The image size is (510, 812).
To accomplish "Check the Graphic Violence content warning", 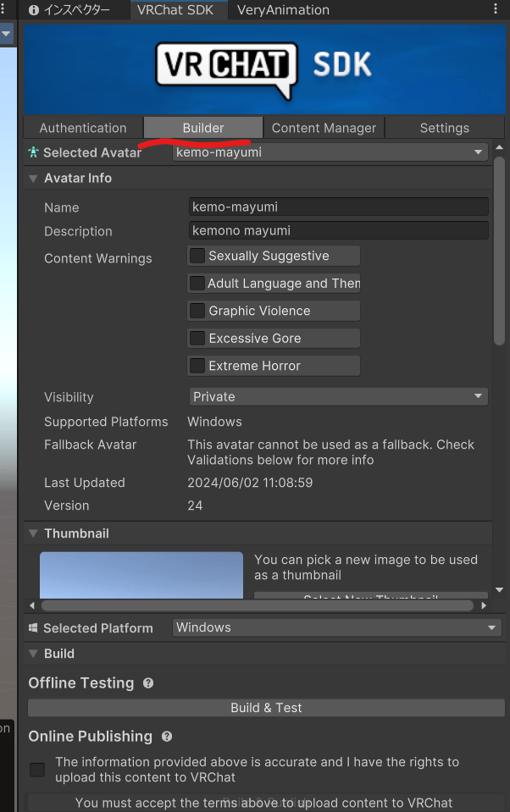I will click(197, 311).
